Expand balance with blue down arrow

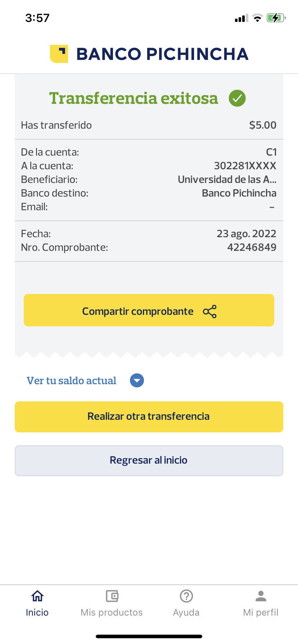tap(137, 381)
